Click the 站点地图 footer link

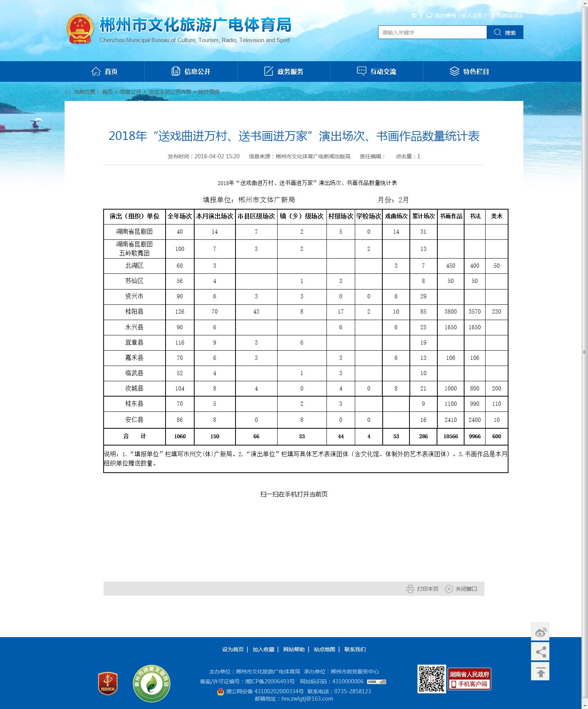(324, 649)
